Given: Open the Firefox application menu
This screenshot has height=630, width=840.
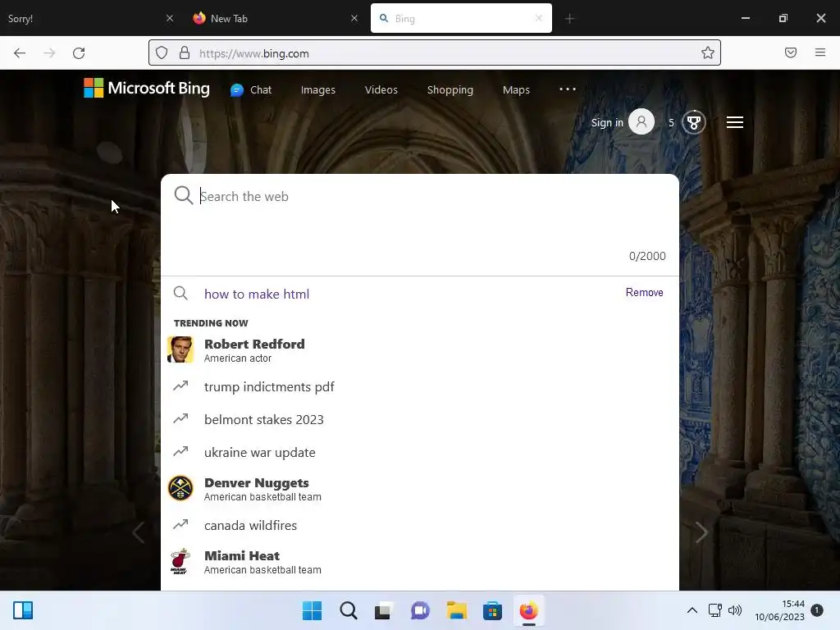Looking at the screenshot, I should point(820,52).
